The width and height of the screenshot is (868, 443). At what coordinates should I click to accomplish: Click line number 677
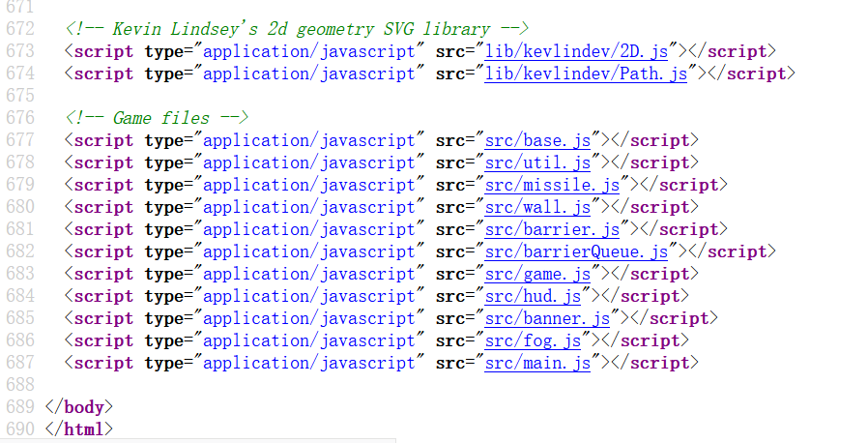click(x=20, y=140)
